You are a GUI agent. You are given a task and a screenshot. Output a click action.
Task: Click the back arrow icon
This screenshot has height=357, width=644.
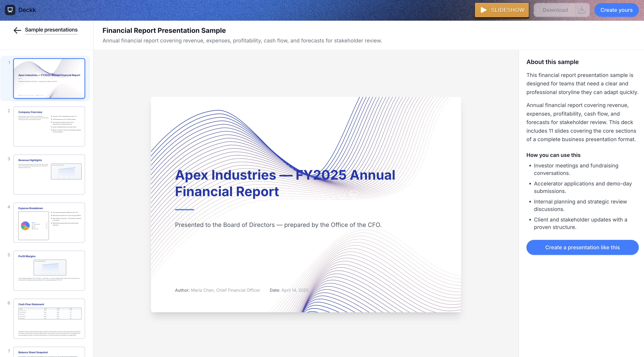click(17, 30)
